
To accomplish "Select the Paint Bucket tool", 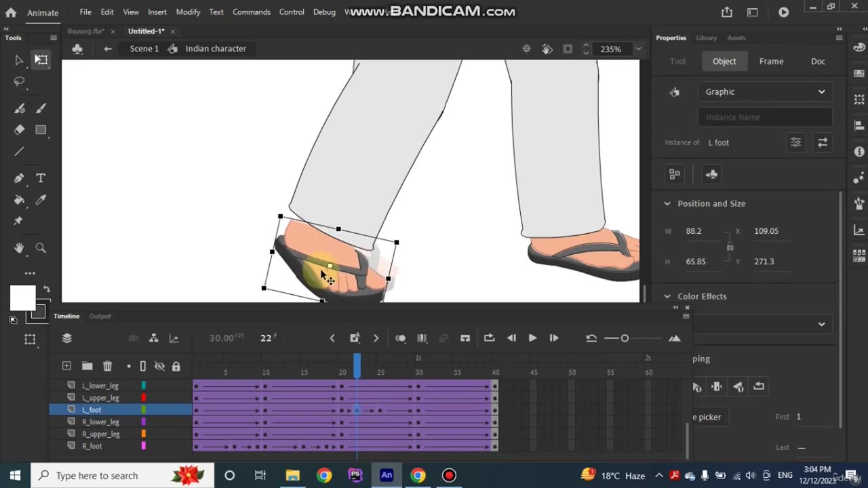I will point(19,200).
